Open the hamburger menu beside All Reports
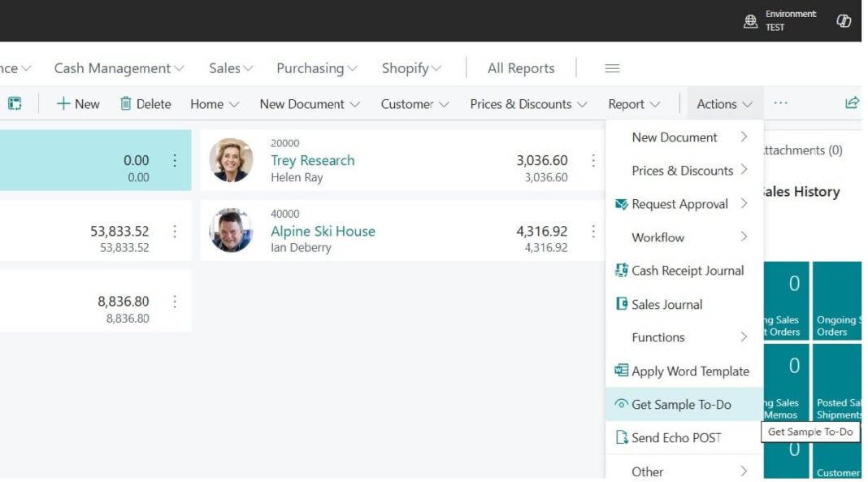Viewport: 868px width, 482px height. pos(612,68)
